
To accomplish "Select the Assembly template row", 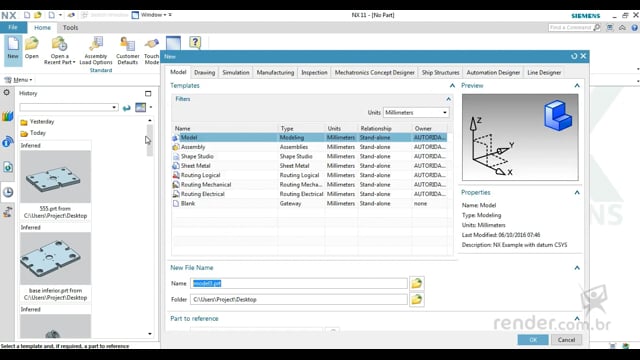I will coord(309,147).
